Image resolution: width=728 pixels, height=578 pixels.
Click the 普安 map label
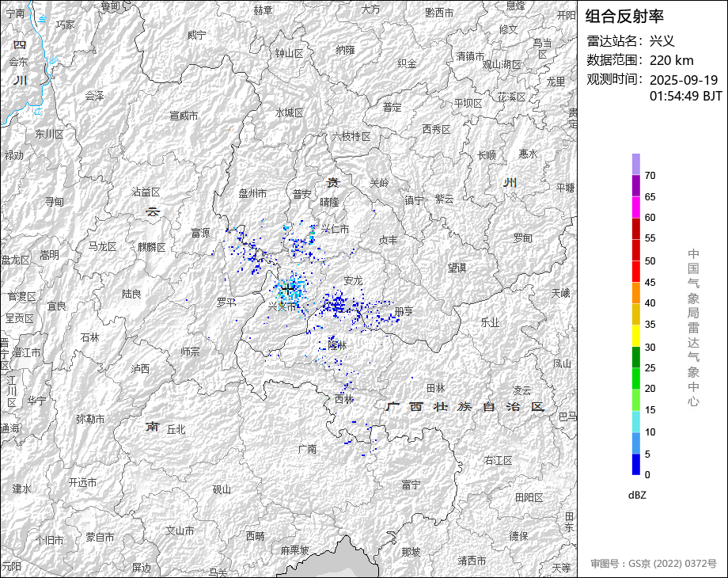(301, 194)
